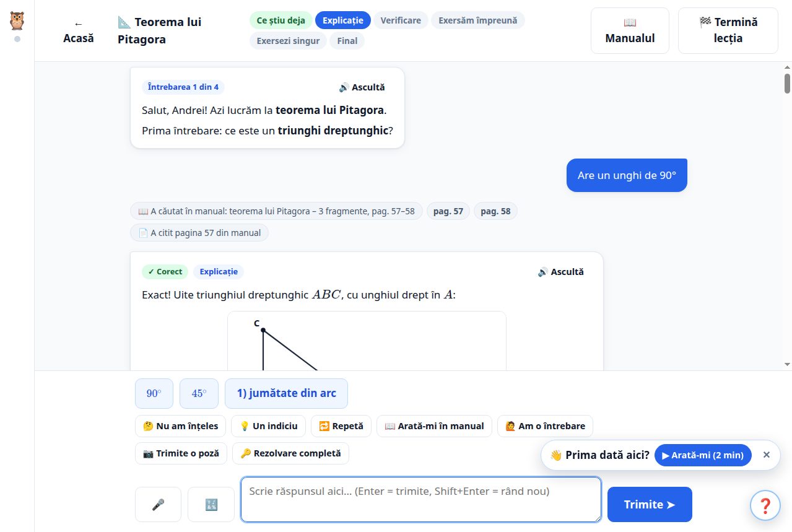Choose the 45° quick answer
792x532 pixels.
pos(199,393)
